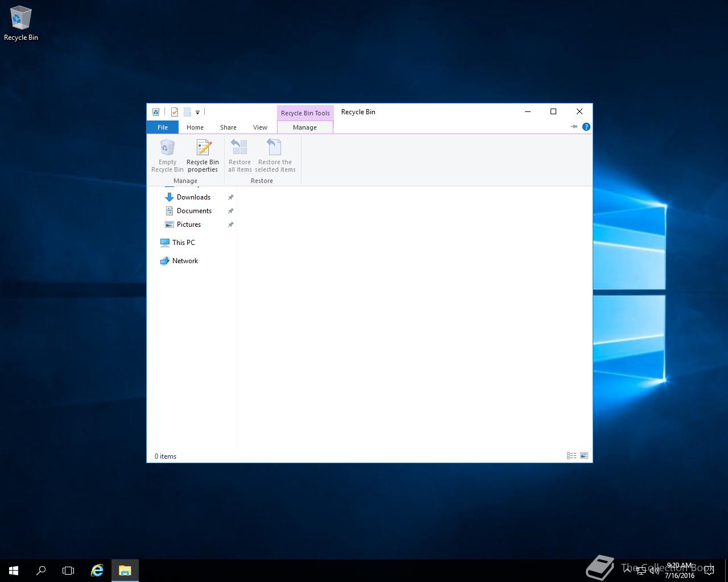Pin the ribbon open with the pin icon

573,127
